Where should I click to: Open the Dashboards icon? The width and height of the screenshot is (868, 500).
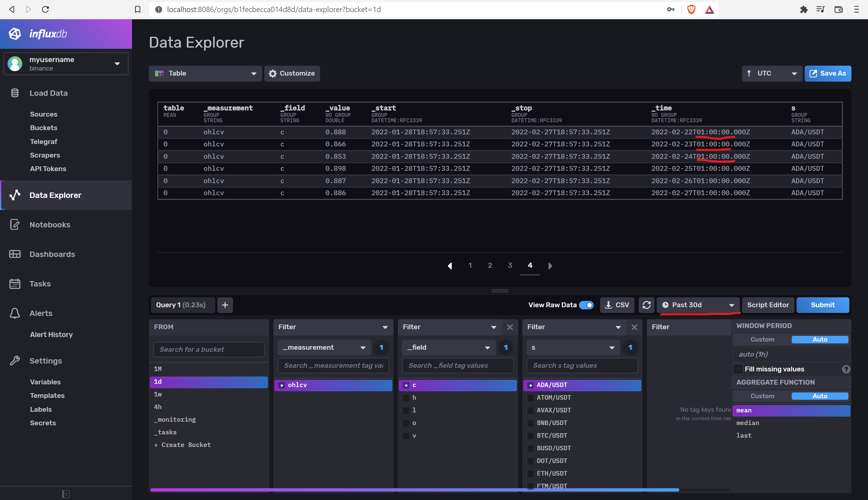[x=15, y=254]
